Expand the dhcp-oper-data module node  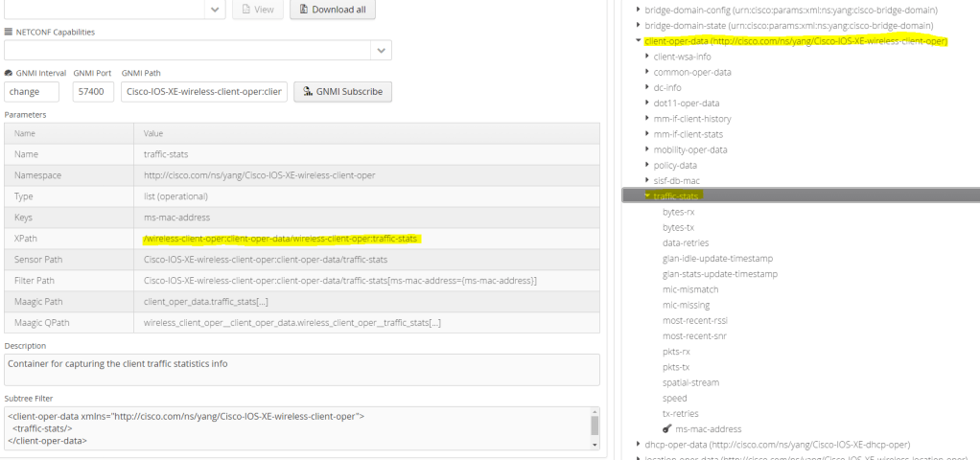pyautogui.click(x=639, y=444)
